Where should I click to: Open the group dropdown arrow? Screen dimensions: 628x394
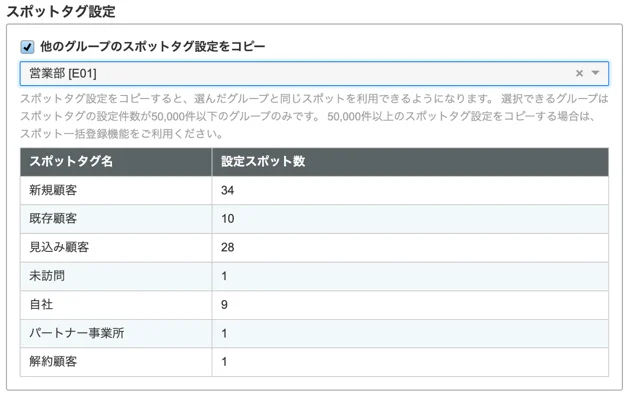(596, 73)
